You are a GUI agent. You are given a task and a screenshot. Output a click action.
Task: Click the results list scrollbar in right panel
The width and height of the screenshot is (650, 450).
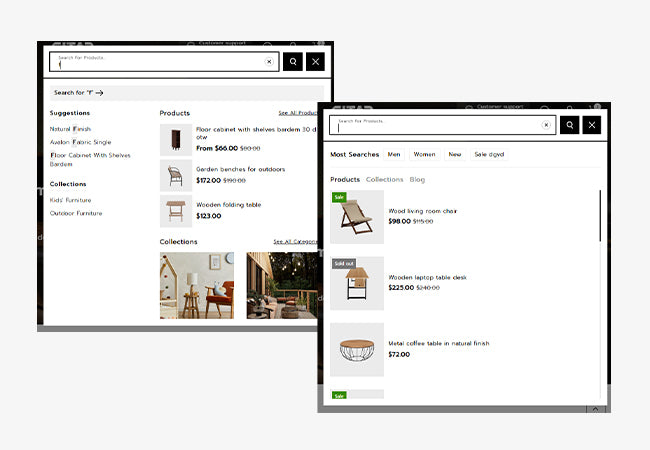coord(601,215)
